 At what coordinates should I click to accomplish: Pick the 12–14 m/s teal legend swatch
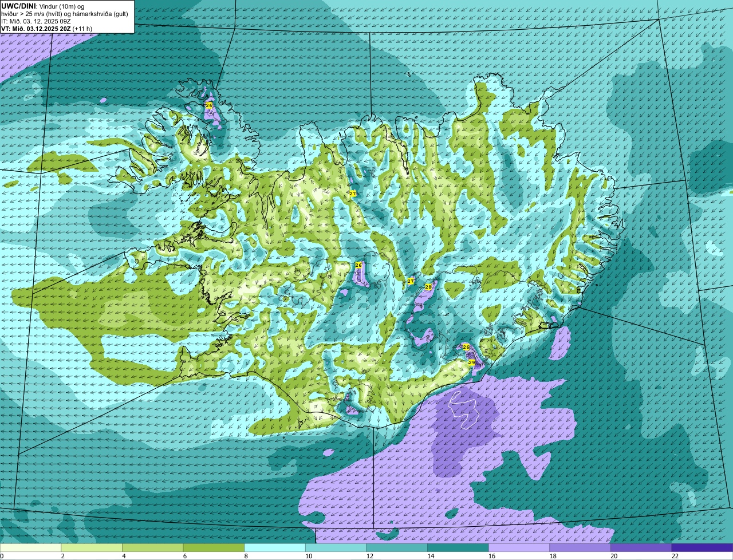click(397, 548)
